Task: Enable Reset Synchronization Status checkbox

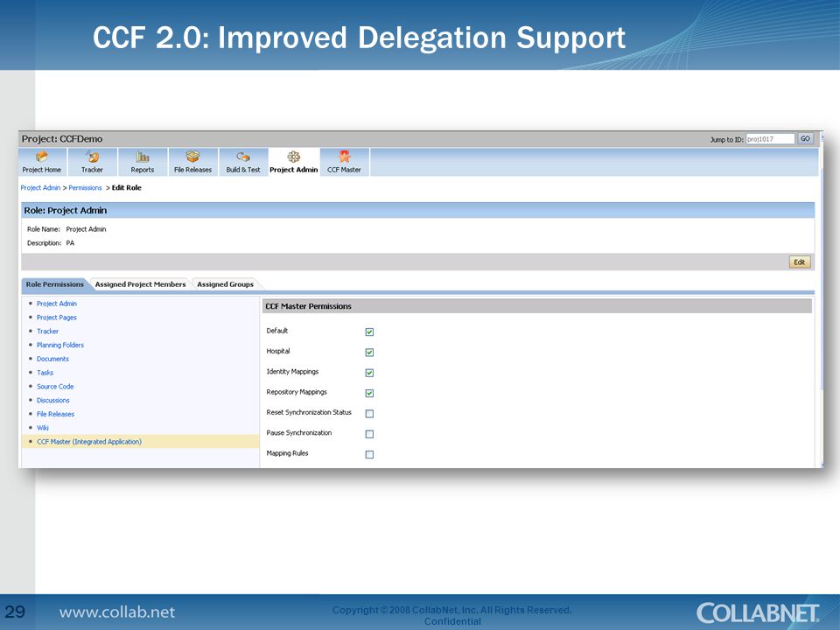Action: pos(369,414)
